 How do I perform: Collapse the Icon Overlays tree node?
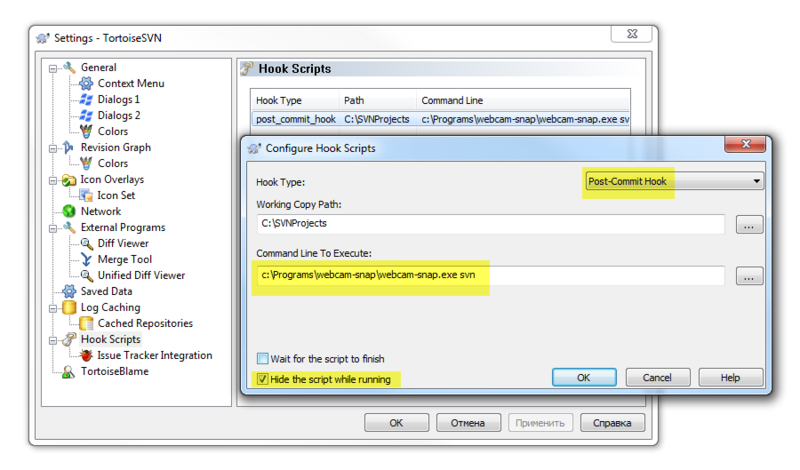point(53,181)
